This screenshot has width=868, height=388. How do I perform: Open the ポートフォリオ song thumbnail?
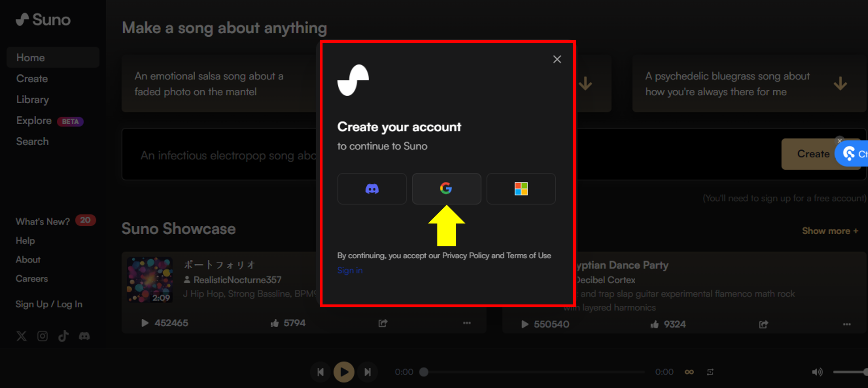[150, 279]
